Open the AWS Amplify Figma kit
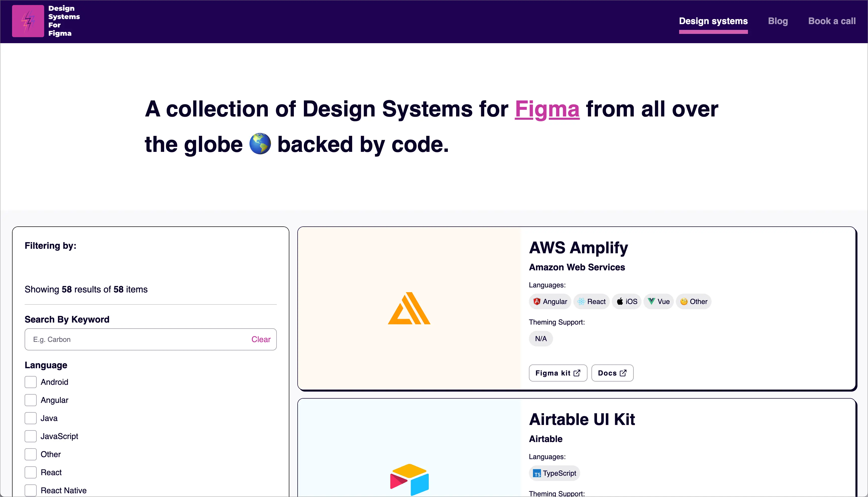Viewport: 868px width, 497px height. click(x=558, y=373)
